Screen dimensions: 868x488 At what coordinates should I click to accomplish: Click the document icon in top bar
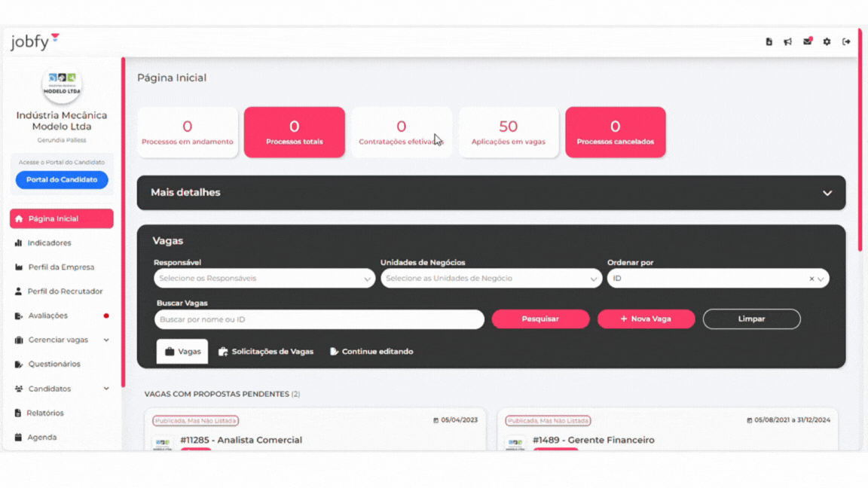769,42
